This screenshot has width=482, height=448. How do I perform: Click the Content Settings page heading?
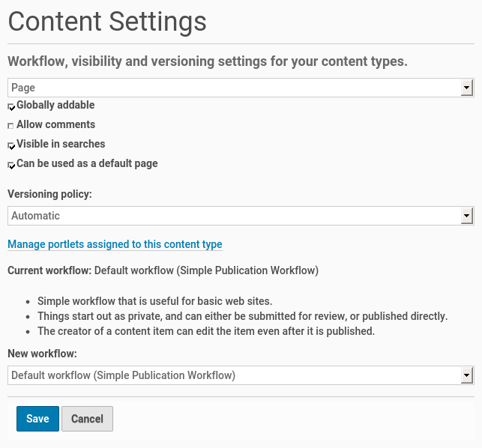107,21
